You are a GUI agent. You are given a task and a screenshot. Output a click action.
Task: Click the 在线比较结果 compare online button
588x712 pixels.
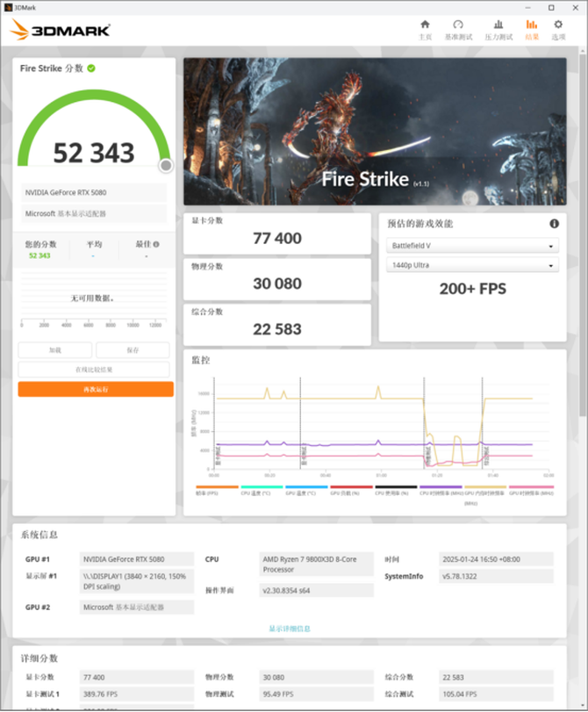point(94,370)
